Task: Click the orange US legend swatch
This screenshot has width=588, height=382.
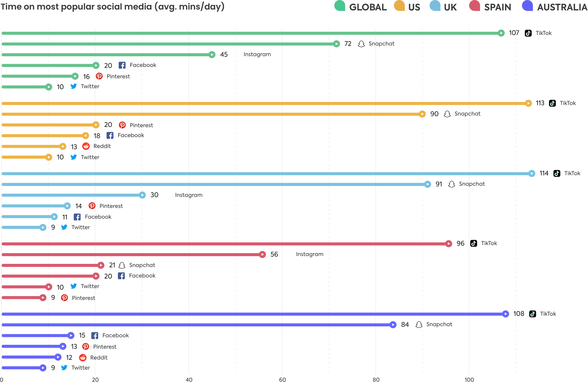Action: 399,6
